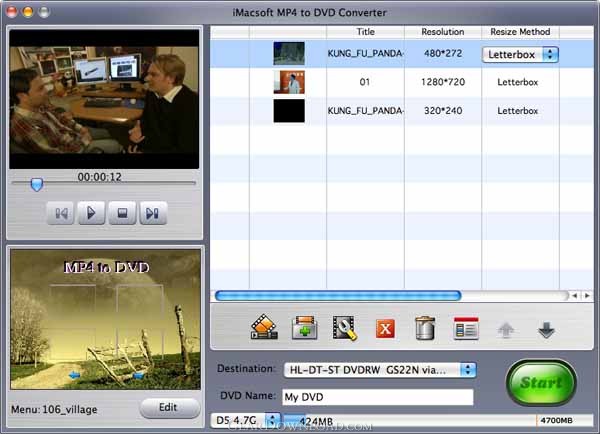Click the preview playback position slider

[37, 184]
